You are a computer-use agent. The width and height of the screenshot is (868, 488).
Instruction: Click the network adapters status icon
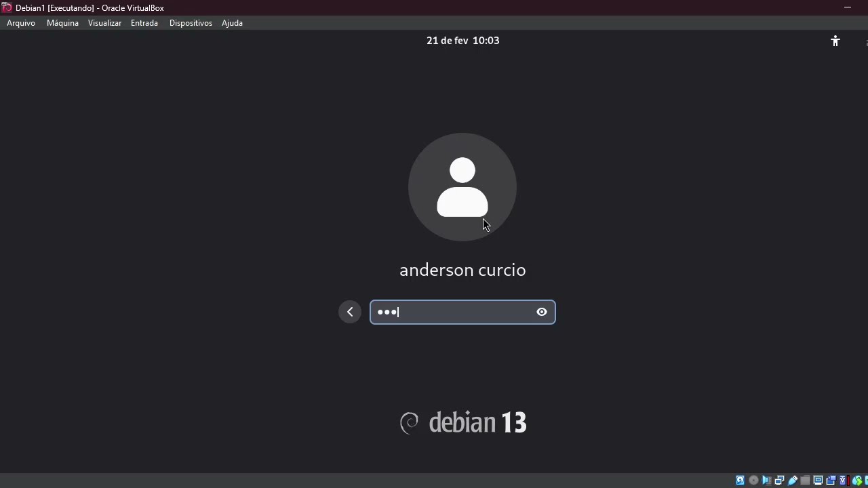[779, 481]
